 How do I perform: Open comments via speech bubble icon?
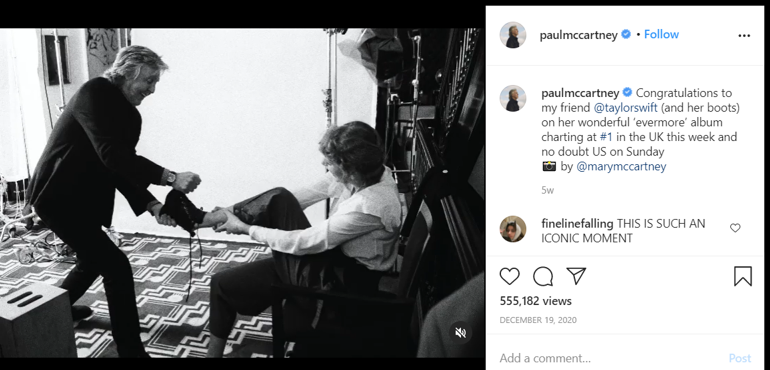[x=543, y=277]
